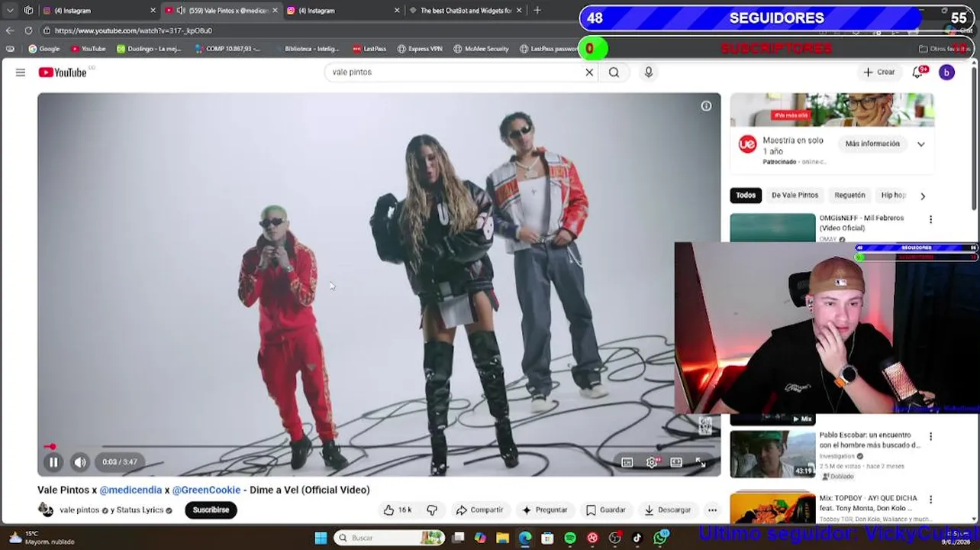Open the browser workspaces icon
The height and width of the screenshot is (550, 980).
click(28, 11)
